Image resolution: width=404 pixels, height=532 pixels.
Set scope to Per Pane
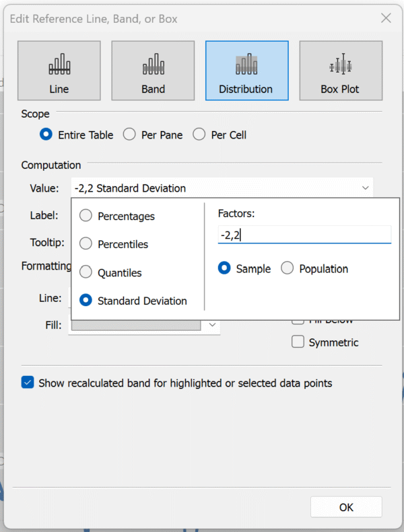click(129, 135)
